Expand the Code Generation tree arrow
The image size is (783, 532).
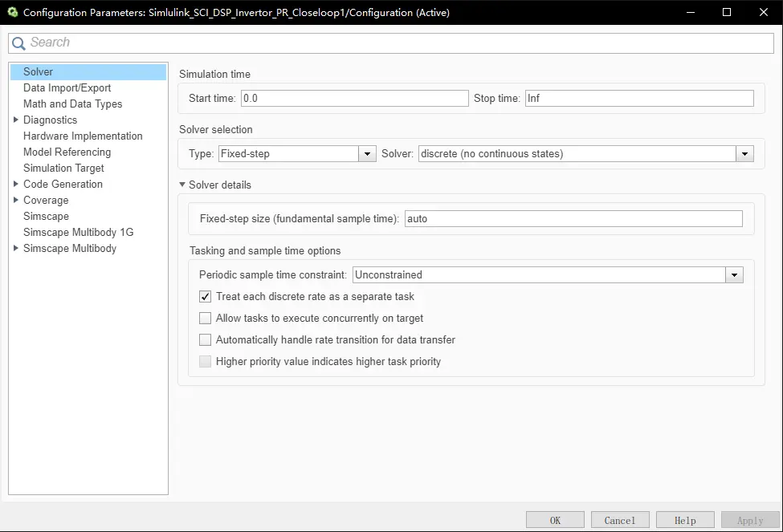pos(15,185)
